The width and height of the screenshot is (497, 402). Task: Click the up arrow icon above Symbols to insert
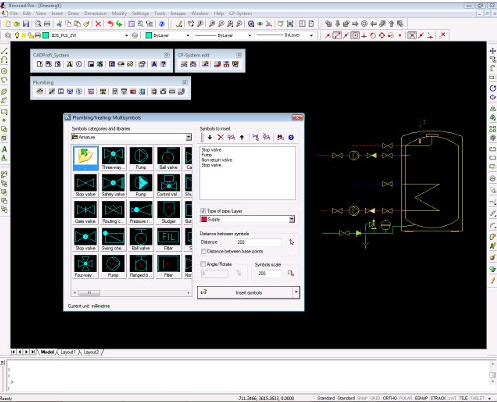click(x=242, y=137)
